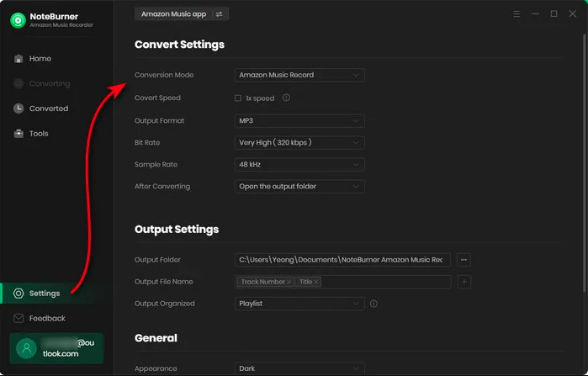Click the vertical scrollbar on the right
Viewport: 588px width, 376px height.
pyautogui.click(x=585, y=162)
